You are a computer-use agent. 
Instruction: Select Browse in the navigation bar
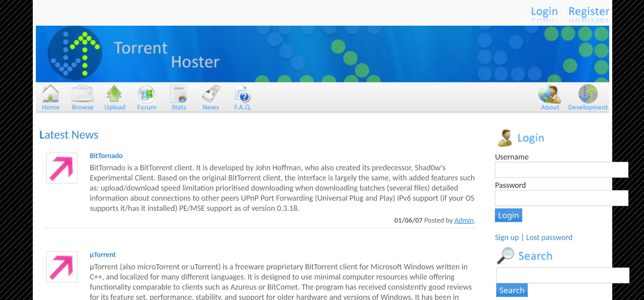(x=82, y=107)
